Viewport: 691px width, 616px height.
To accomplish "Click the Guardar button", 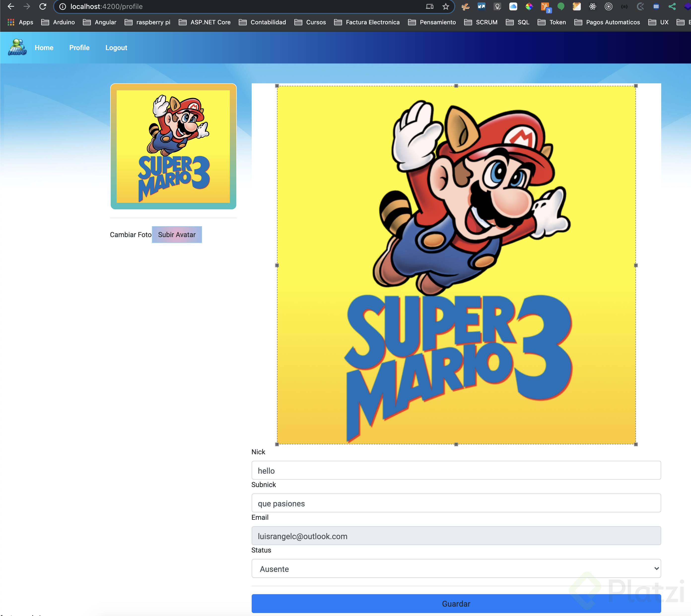I will click(x=456, y=604).
